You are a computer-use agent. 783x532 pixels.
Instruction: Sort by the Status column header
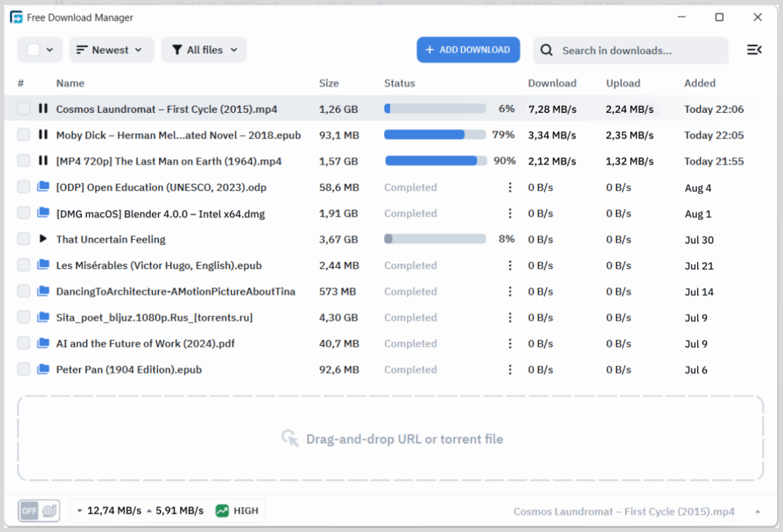(399, 83)
